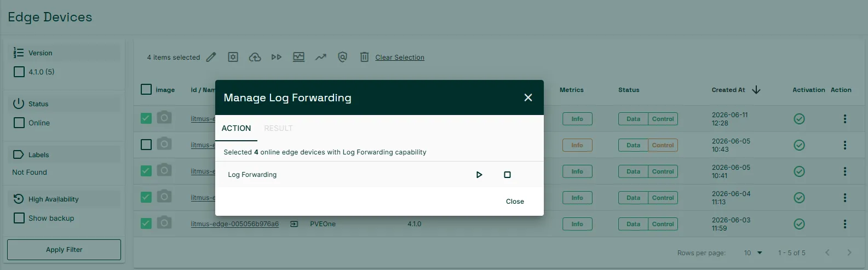The image size is (868, 270).
Task: Click activation check icon in 2026-06-05 10:41 row
Action: coord(800,171)
